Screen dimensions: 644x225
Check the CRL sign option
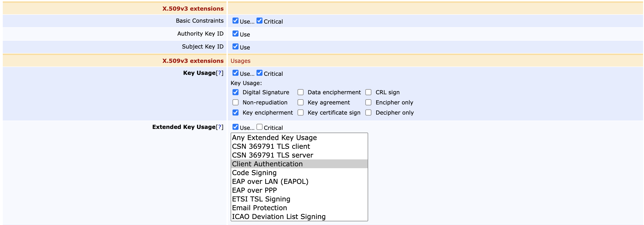pos(368,92)
